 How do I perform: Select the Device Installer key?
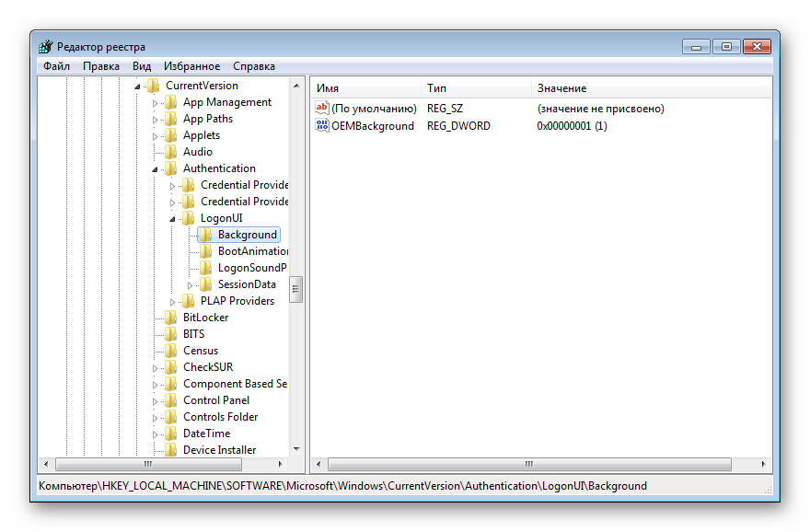[x=219, y=450]
